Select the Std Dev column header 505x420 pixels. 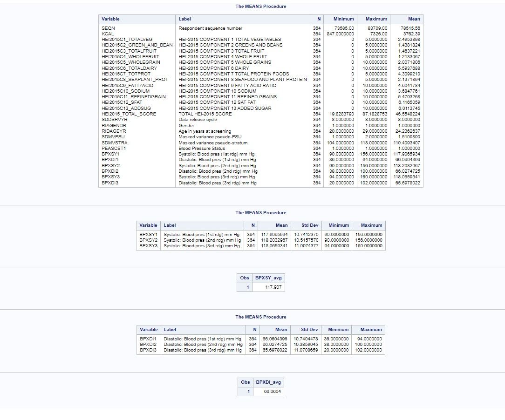pyautogui.click(x=308, y=225)
